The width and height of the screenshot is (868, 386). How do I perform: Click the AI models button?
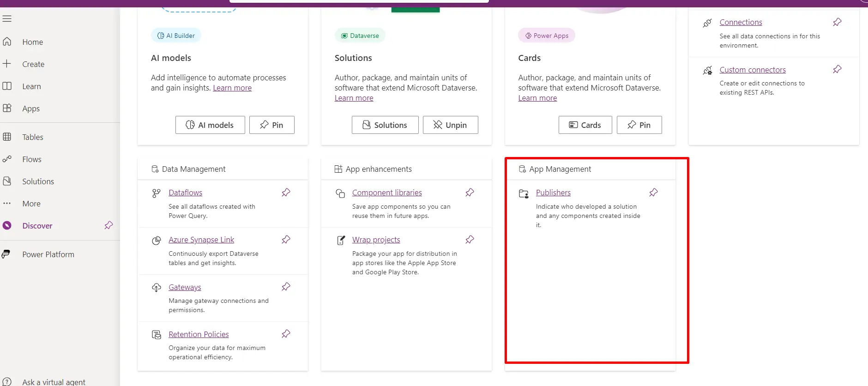[210, 125]
